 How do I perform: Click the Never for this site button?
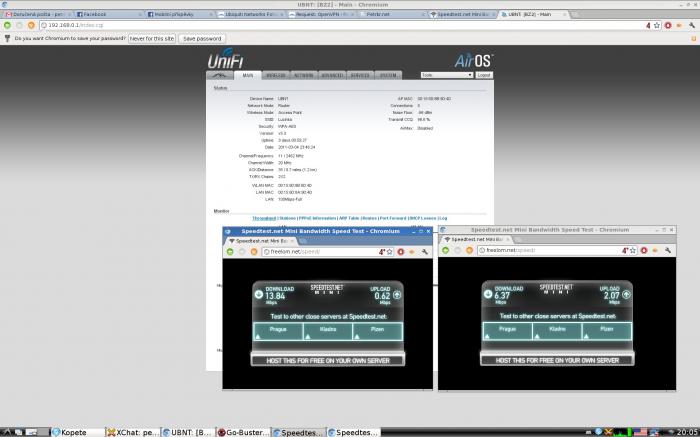click(x=152, y=39)
